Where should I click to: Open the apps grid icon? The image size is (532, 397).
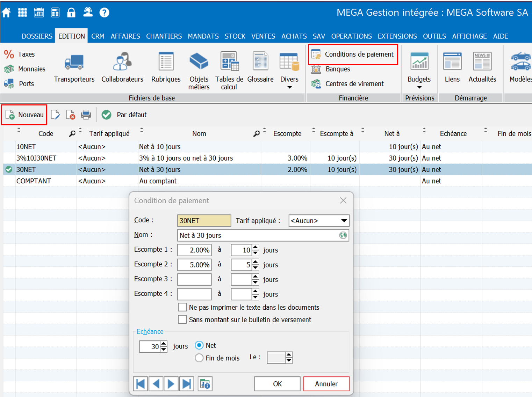[x=22, y=13]
